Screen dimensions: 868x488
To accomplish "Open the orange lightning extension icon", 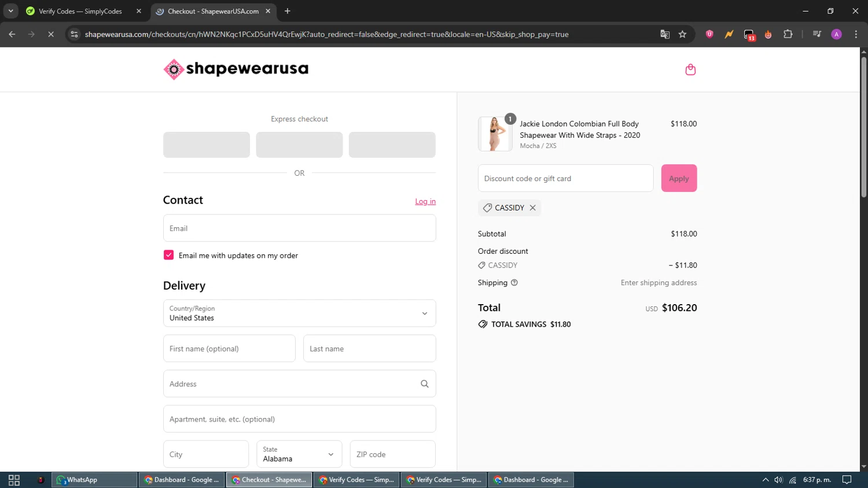I will [729, 34].
